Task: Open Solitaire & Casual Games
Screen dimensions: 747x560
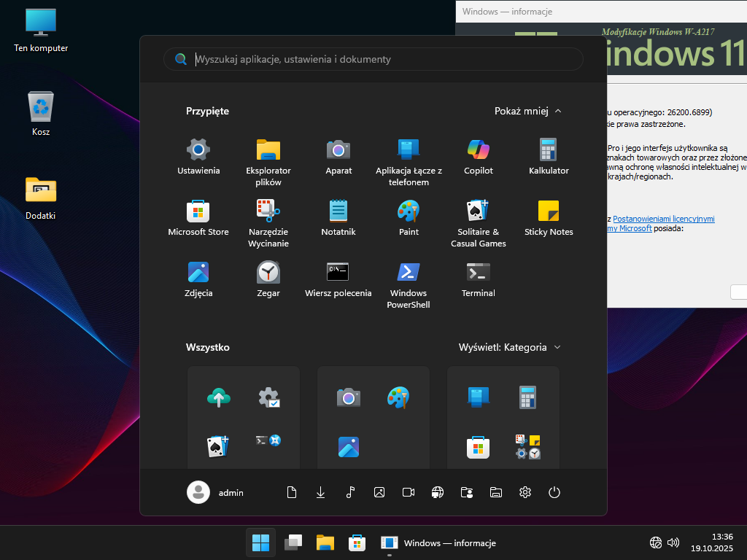Action: click(x=479, y=223)
